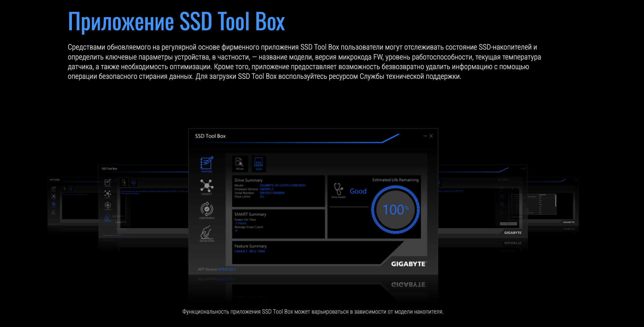The height and width of the screenshot is (327, 644).
Task: Open S.M.A.R.T. page in the center window
Action: [207, 186]
